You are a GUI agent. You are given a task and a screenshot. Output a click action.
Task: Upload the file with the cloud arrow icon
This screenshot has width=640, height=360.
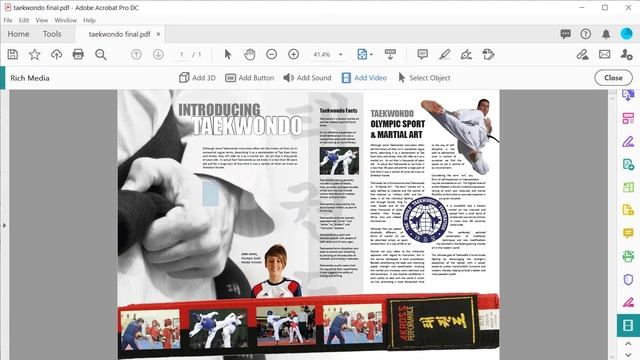pyautogui.click(x=56, y=54)
